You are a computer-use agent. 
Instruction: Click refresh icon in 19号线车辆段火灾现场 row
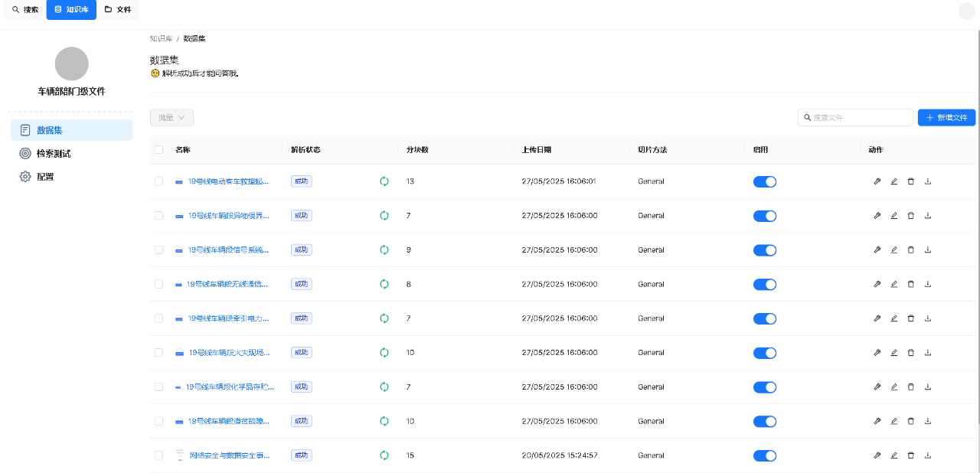384,353
